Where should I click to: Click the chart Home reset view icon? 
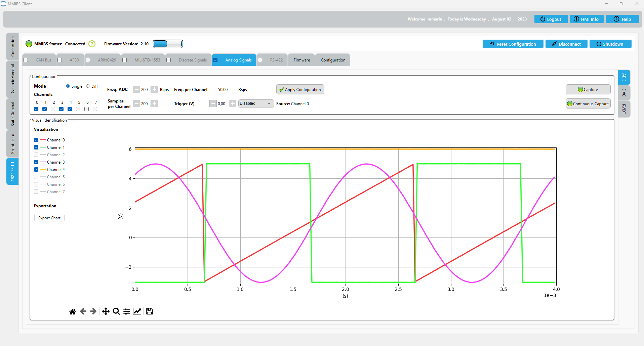point(72,312)
